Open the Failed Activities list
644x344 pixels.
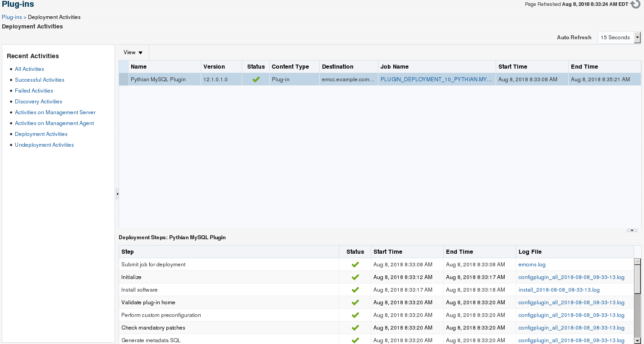point(34,91)
